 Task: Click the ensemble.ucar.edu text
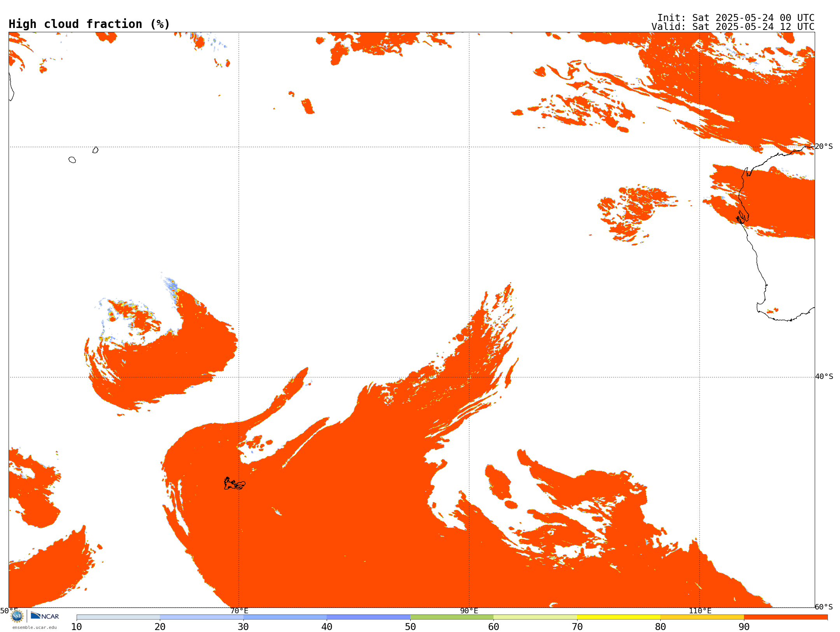(x=35, y=627)
